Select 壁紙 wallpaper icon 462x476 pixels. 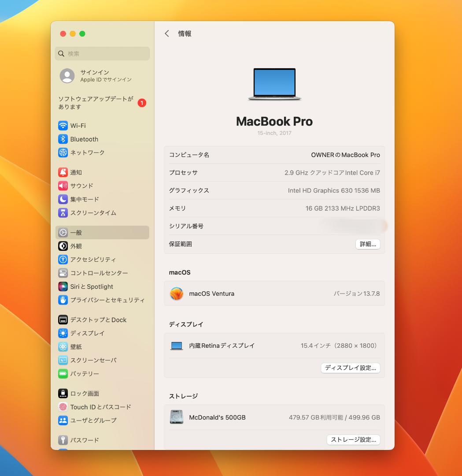pyautogui.click(x=63, y=347)
